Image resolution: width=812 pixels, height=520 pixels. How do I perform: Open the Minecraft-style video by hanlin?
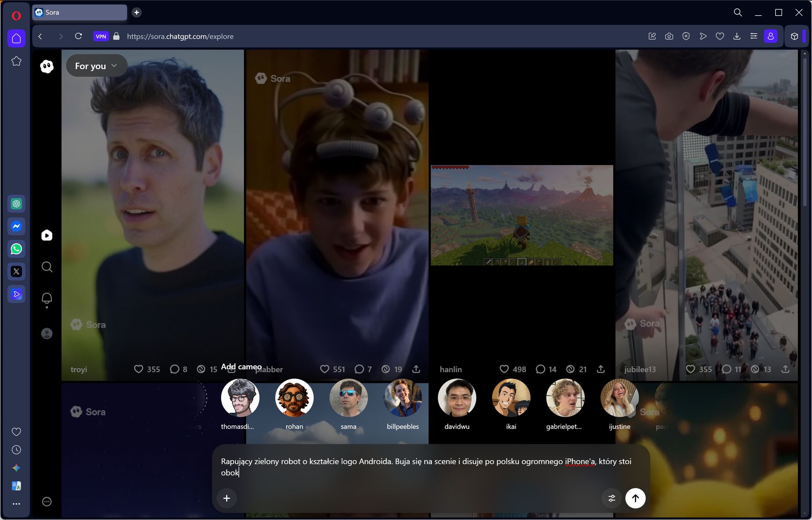522,215
